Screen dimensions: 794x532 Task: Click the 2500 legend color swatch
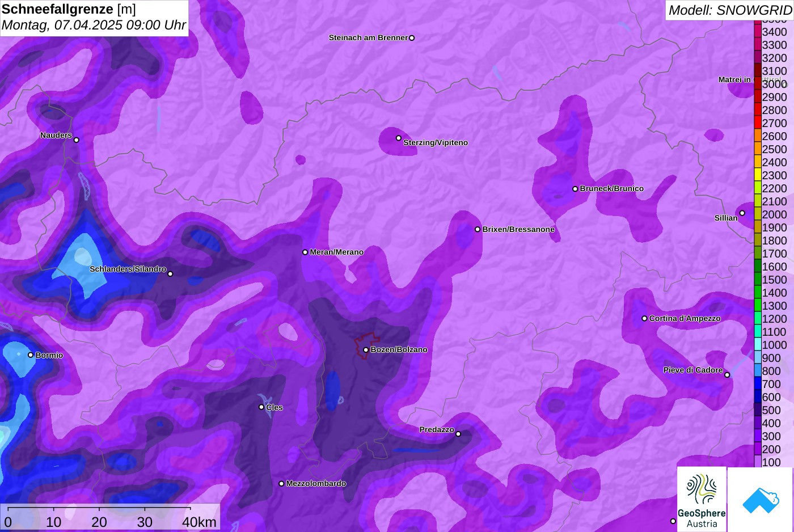(x=758, y=149)
